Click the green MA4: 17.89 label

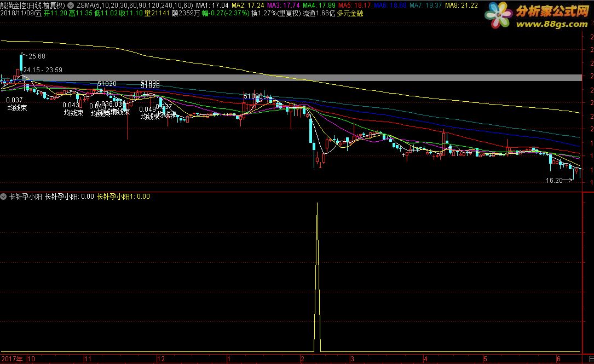point(319,5)
